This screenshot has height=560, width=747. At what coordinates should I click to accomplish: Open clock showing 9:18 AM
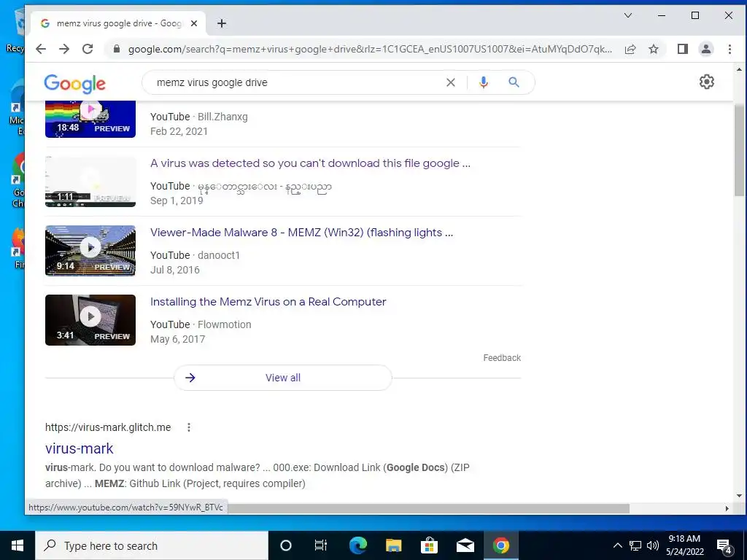point(684,545)
